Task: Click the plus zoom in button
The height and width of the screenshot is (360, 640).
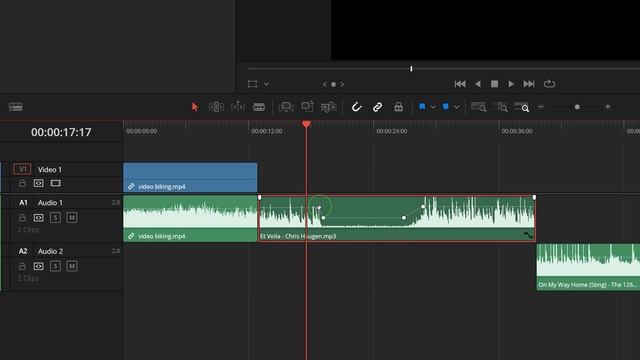Action: [x=608, y=107]
